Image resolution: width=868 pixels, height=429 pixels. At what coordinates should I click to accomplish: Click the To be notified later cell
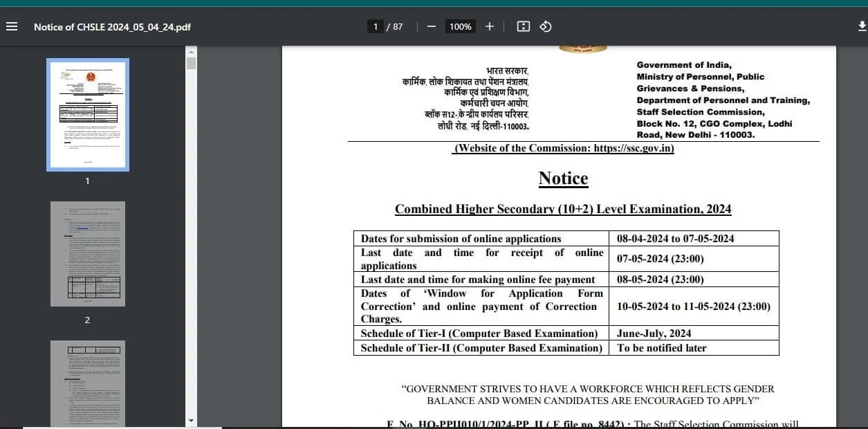(694, 348)
